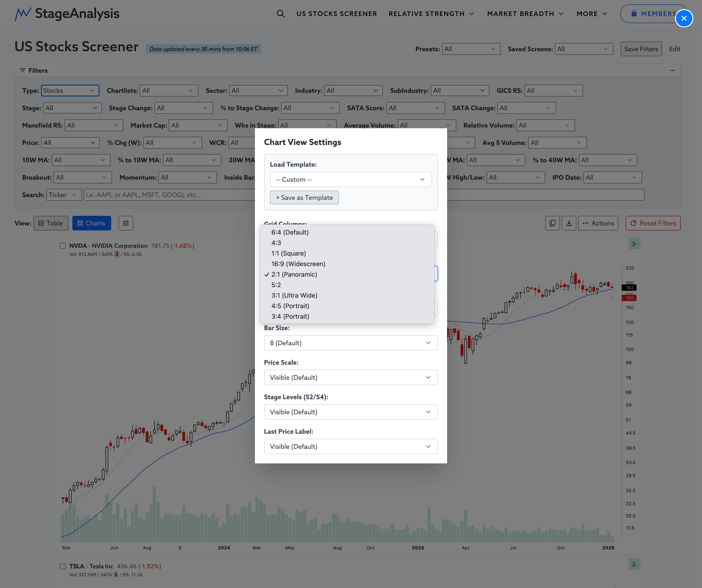This screenshot has height=588, width=702.
Task: Click the search magnifier icon in header
Action: click(x=281, y=14)
